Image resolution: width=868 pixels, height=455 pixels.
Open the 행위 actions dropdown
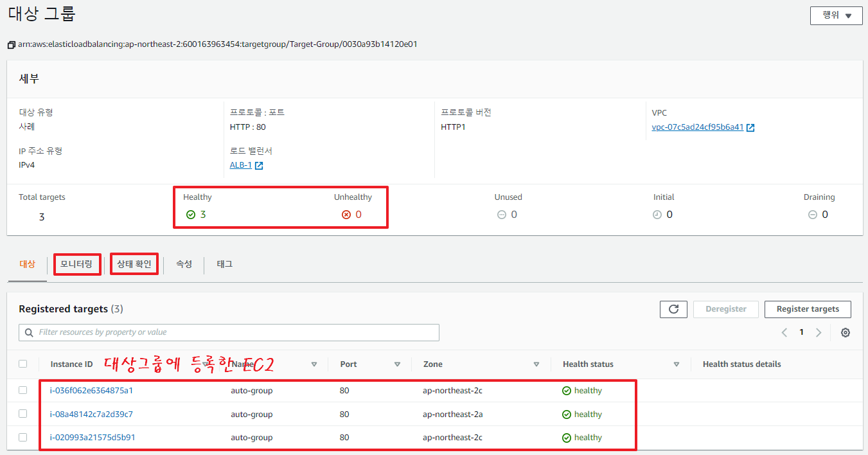837,15
